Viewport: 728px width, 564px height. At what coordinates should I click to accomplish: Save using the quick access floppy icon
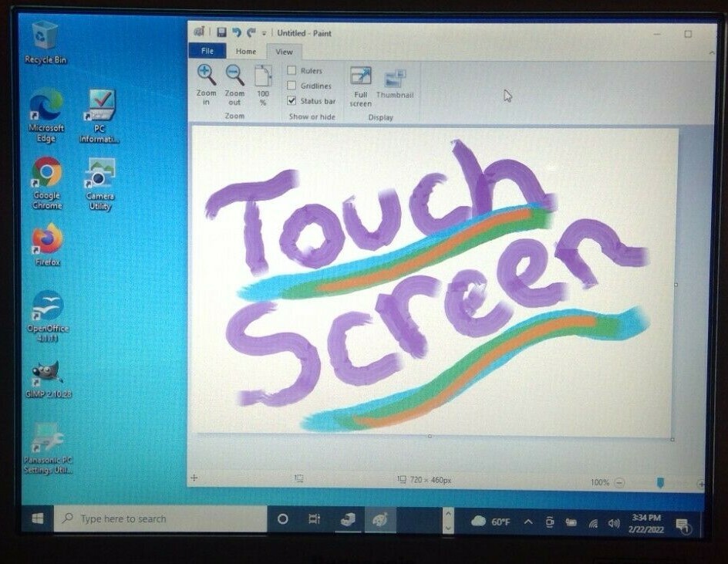click(221, 32)
